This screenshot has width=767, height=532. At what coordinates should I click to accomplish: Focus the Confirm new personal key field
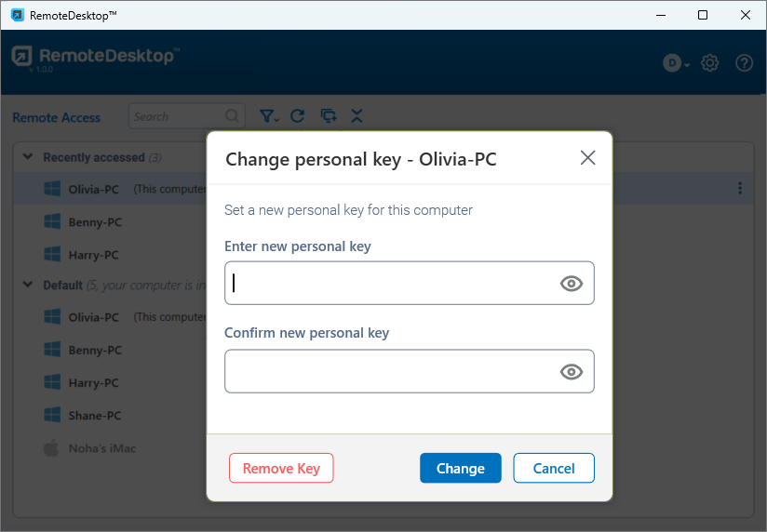pos(391,372)
